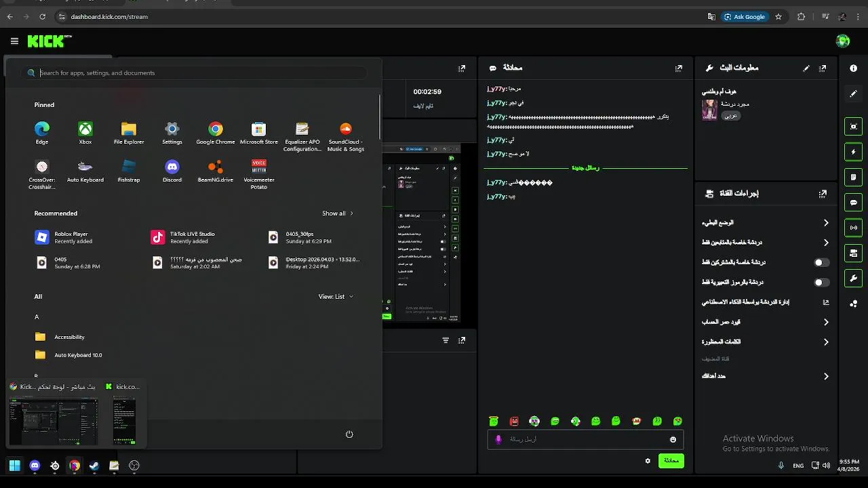Open AI chat moderation external link
The image size is (868, 488).
(x=825, y=302)
